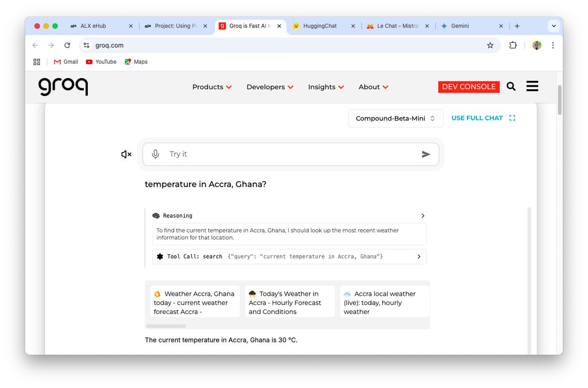Click the page vertical scrollbar thumb
Image resolution: width=588 pixels, height=388 pixels.
coord(560,100)
